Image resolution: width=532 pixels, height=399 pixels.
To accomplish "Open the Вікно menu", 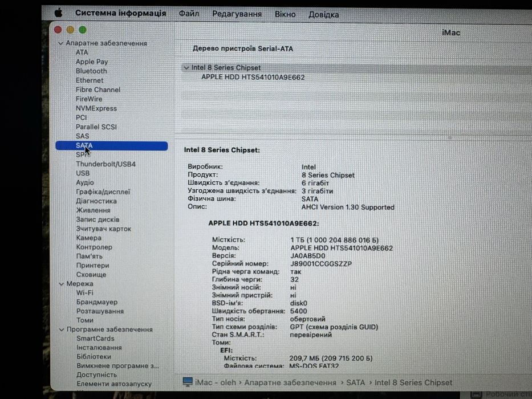I will [x=285, y=14].
